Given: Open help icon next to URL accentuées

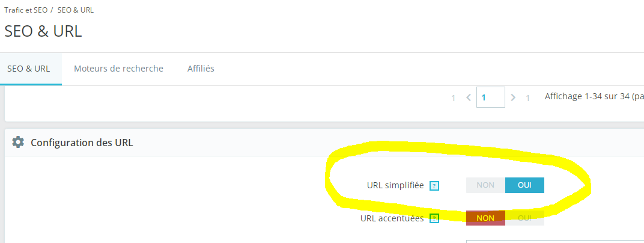Looking at the screenshot, I should 434,219.
